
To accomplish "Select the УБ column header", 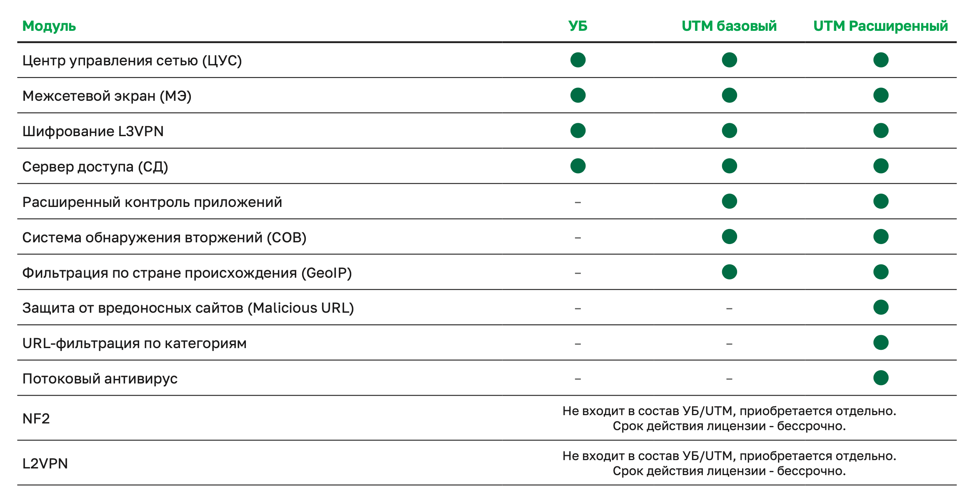I will pyautogui.click(x=577, y=26).
